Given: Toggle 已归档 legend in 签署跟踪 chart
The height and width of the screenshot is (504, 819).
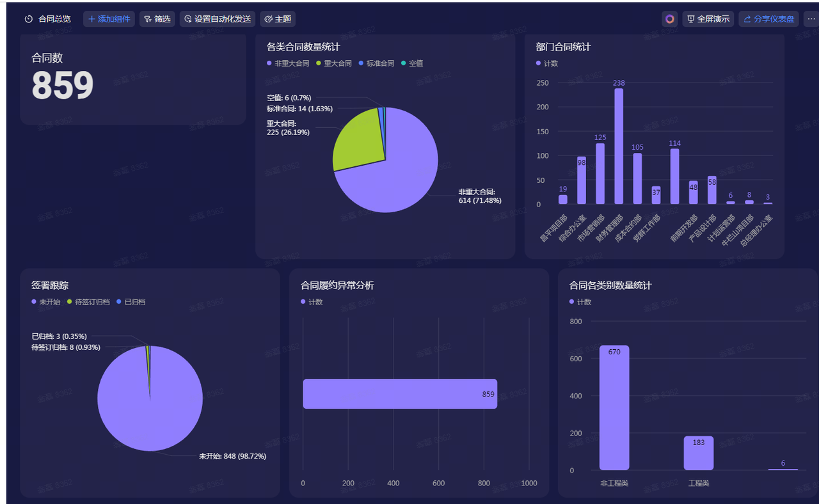Looking at the screenshot, I should (134, 302).
